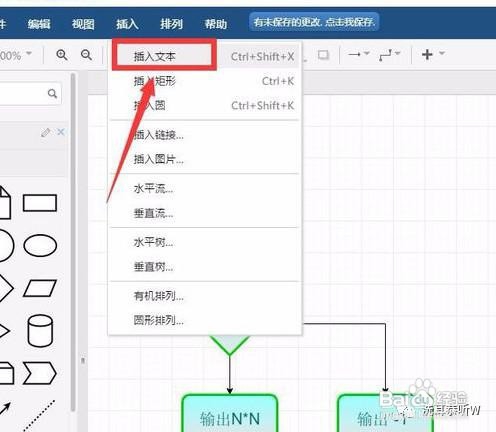This screenshot has width=496, height=432.
Task: Open the zoom percentage dropdown
Action: 16,55
